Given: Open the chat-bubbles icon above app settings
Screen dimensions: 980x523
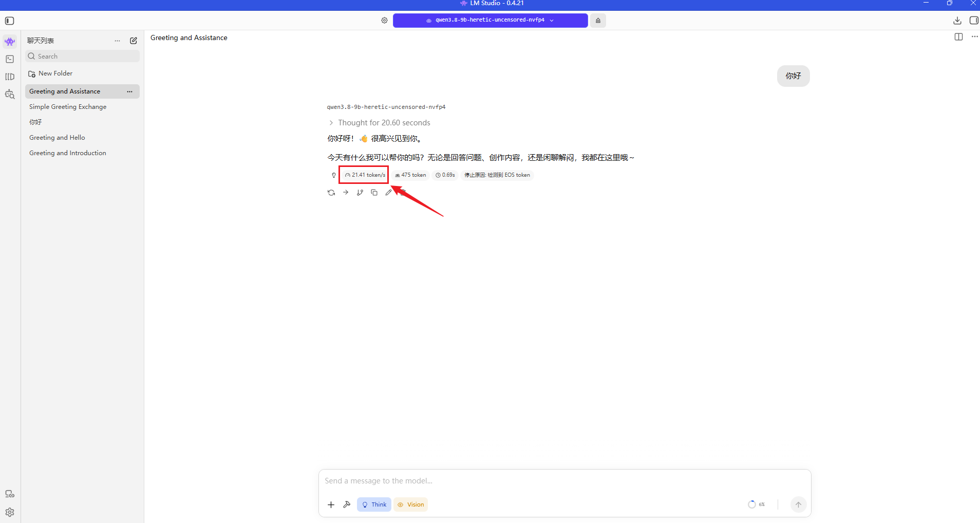Looking at the screenshot, I should [x=10, y=494].
